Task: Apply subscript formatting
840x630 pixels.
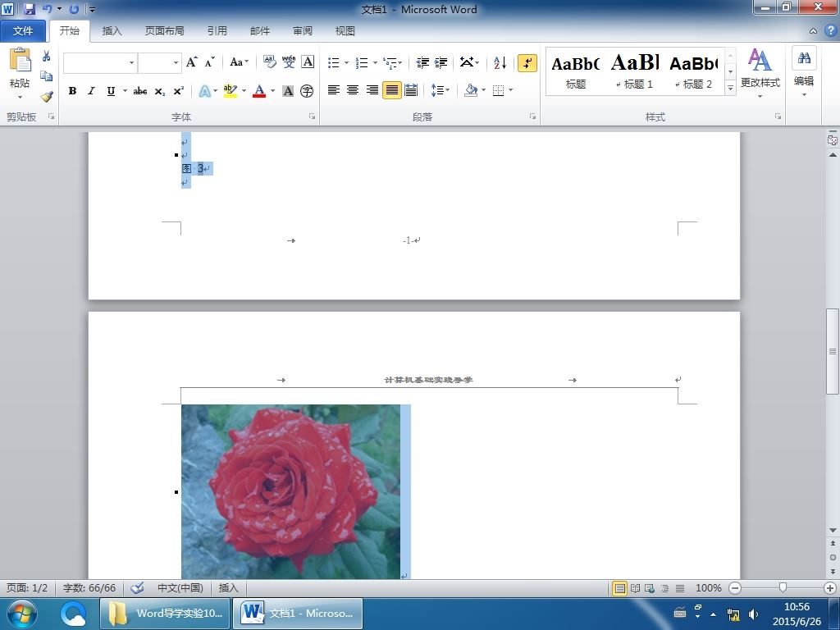Action: tap(160, 91)
